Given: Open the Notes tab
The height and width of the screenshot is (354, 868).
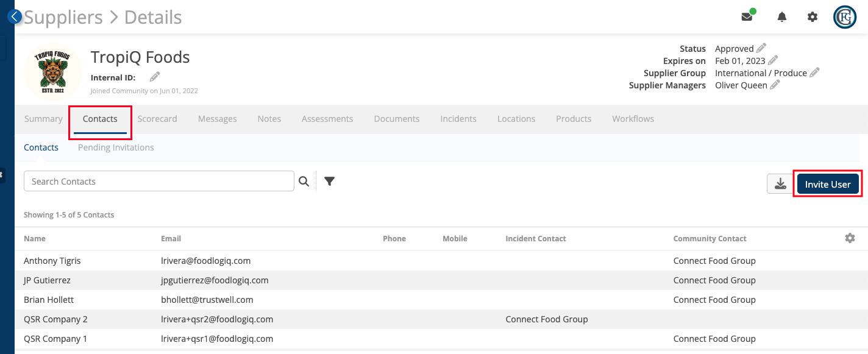Looking at the screenshot, I should coord(269,119).
